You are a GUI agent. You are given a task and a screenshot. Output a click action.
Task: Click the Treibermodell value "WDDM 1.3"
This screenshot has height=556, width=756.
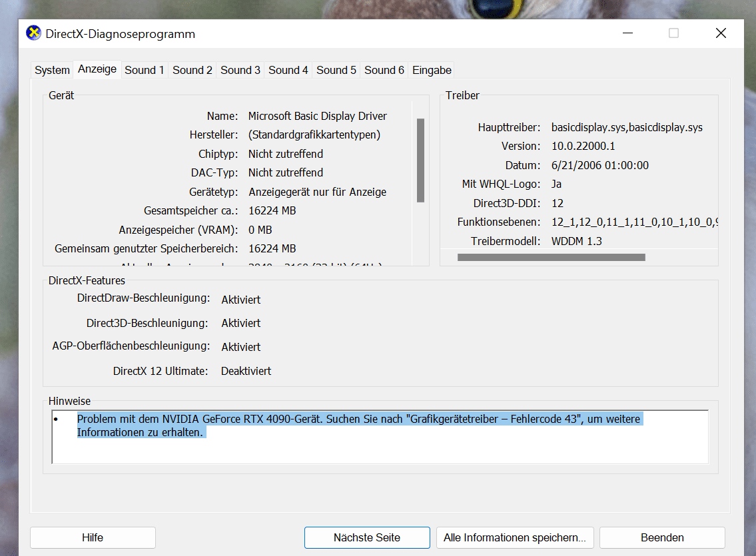point(577,242)
